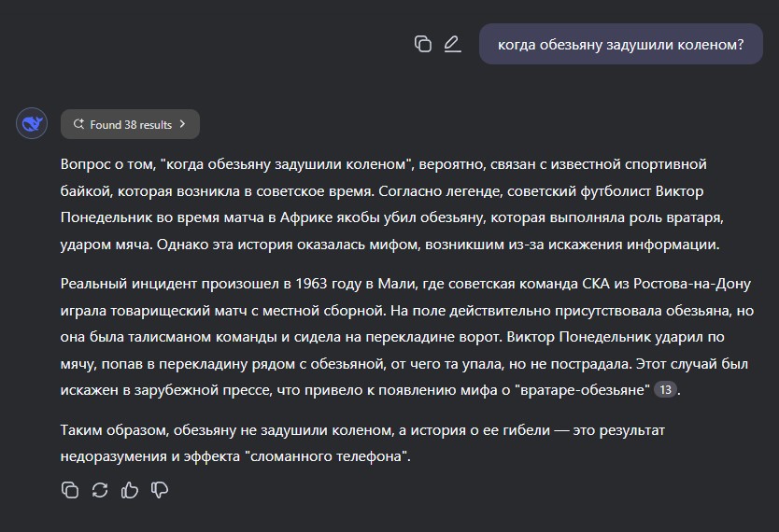Click the quoted term "вратаре-обезьяне"
Viewport: 779px width, 532px height.
pyautogui.click(x=583, y=390)
